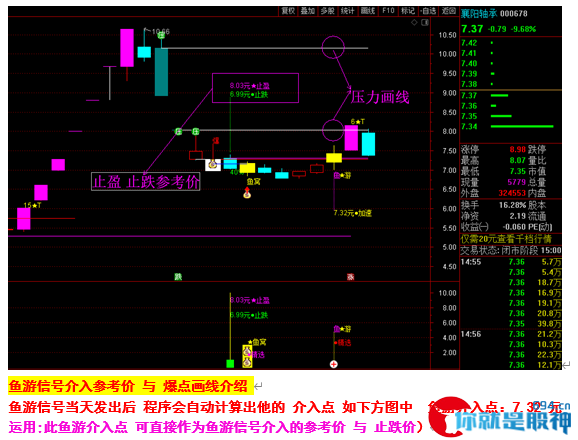Click the 仅需20元查看千档行情 link
This screenshot has height=440, width=578.
click(506, 239)
